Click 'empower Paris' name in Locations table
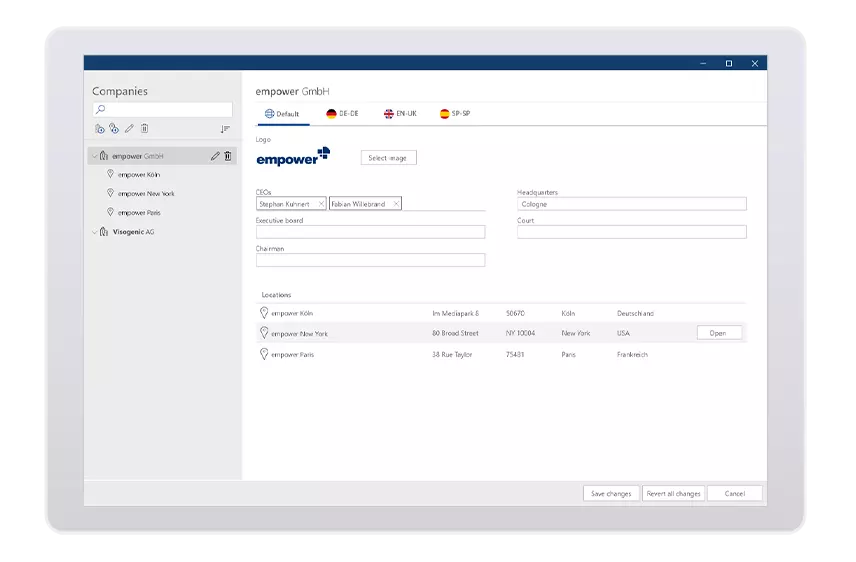The width and height of the screenshot is (856, 562). click(x=293, y=354)
